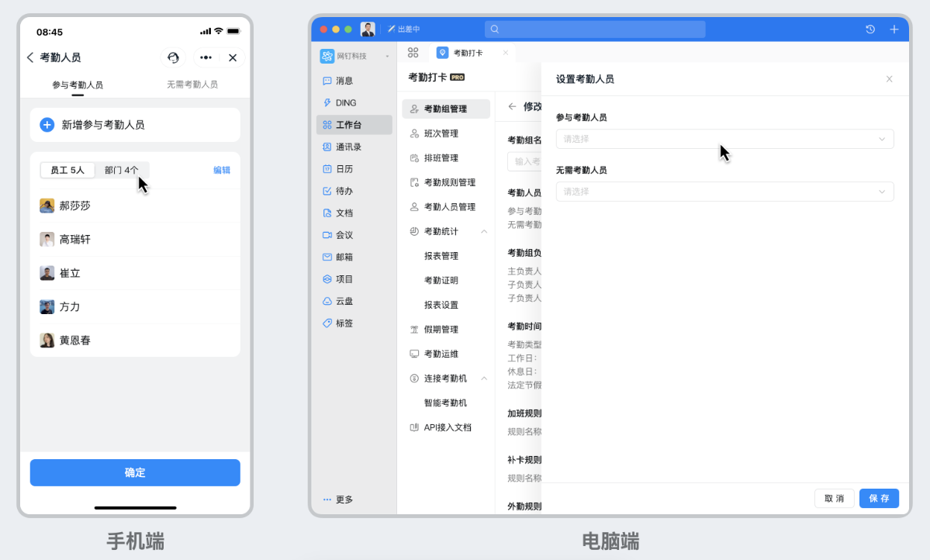Click 更多 at the sidebar bottom
This screenshot has width=930, height=560.
[x=338, y=500]
